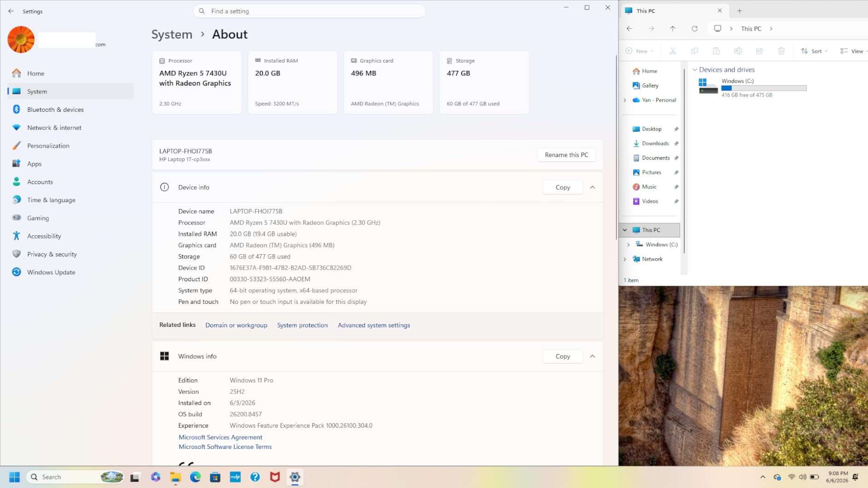Open the View dropdown in File Explorer
Viewport: 868px width, 488px height.
(853, 51)
